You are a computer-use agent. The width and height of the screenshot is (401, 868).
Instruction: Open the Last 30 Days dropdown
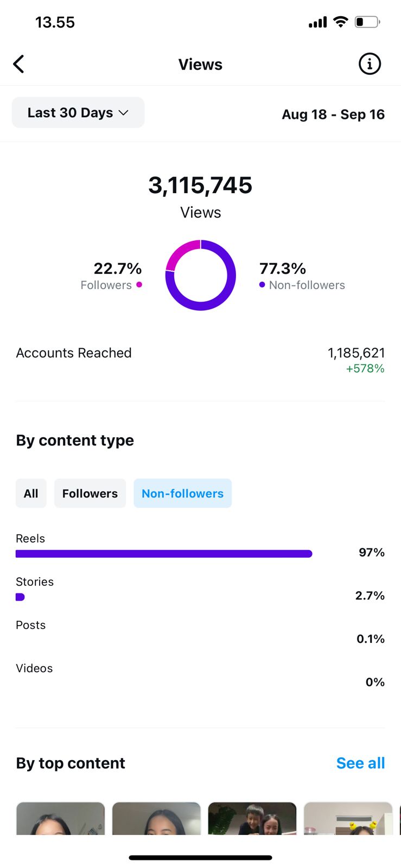click(x=78, y=113)
